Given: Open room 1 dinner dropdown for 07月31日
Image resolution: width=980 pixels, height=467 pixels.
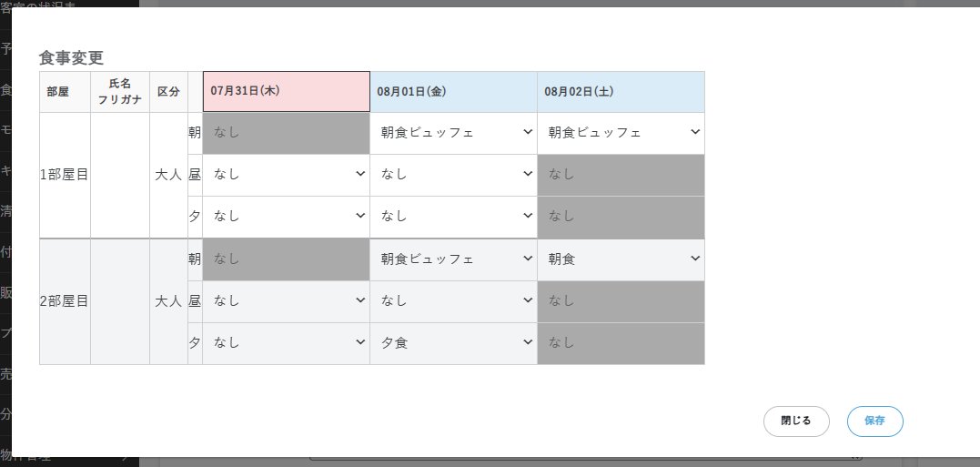Looking at the screenshot, I should (x=286, y=217).
